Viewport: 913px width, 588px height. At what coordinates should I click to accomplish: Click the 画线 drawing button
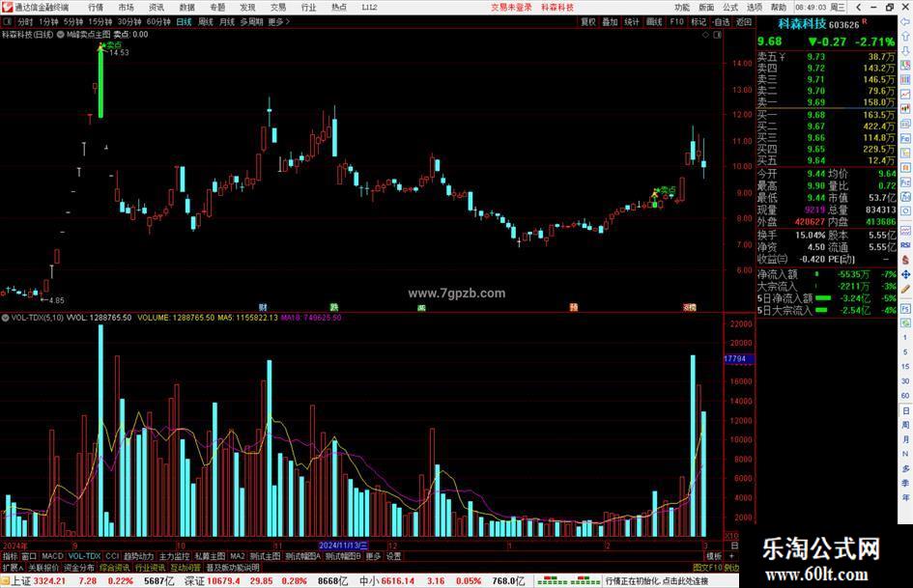tap(654, 21)
